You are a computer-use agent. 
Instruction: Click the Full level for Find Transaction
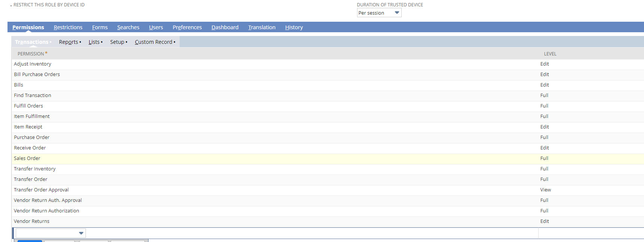coord(544,96)
